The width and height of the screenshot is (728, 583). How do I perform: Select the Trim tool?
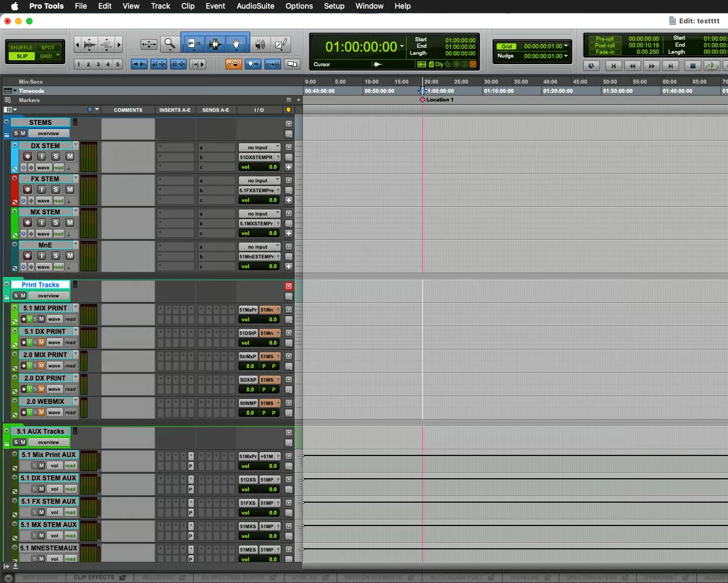pos(193,44)
